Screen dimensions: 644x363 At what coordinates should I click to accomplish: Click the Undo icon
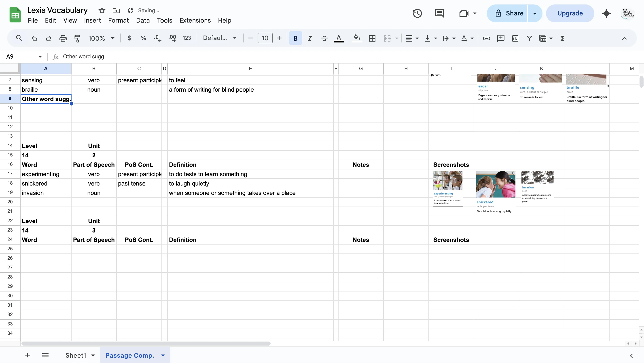tap(34, 38)
